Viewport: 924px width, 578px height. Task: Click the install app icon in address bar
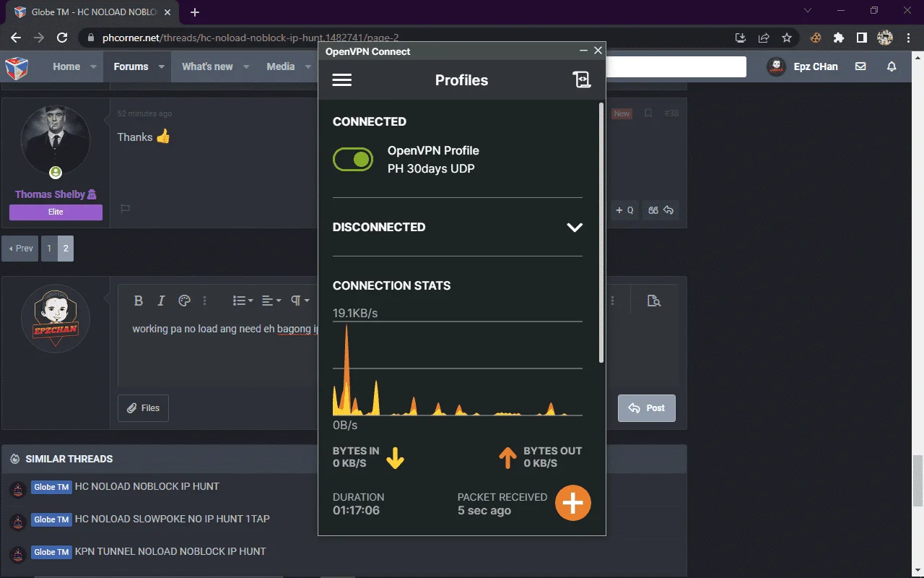tap(740, 38)
